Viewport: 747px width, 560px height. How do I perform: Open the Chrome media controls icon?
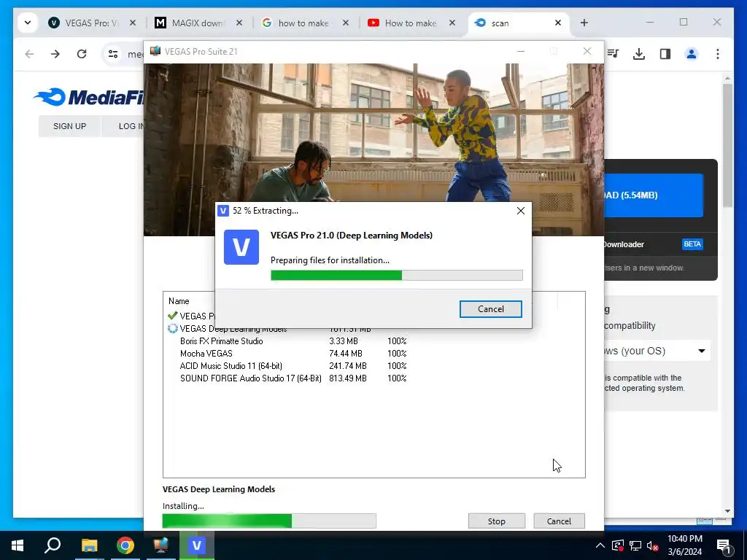tap(613, 54)
